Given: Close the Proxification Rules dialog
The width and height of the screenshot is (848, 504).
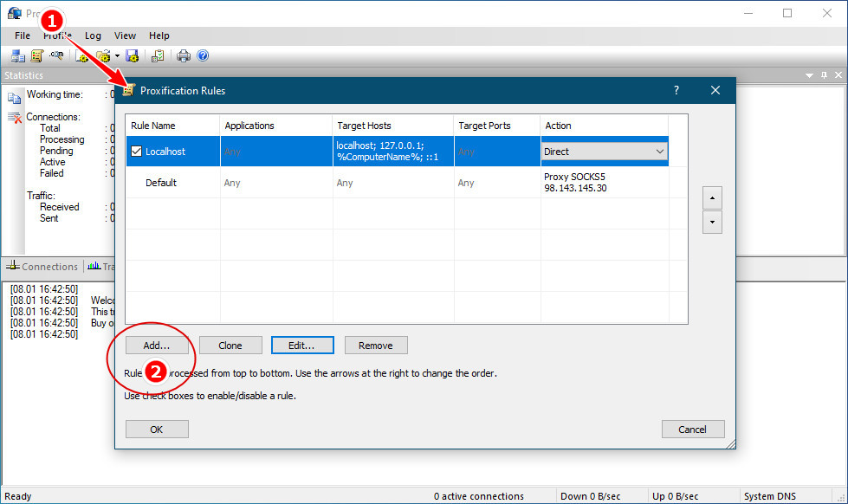Looking at the screenshot, I should click(715, 90).
